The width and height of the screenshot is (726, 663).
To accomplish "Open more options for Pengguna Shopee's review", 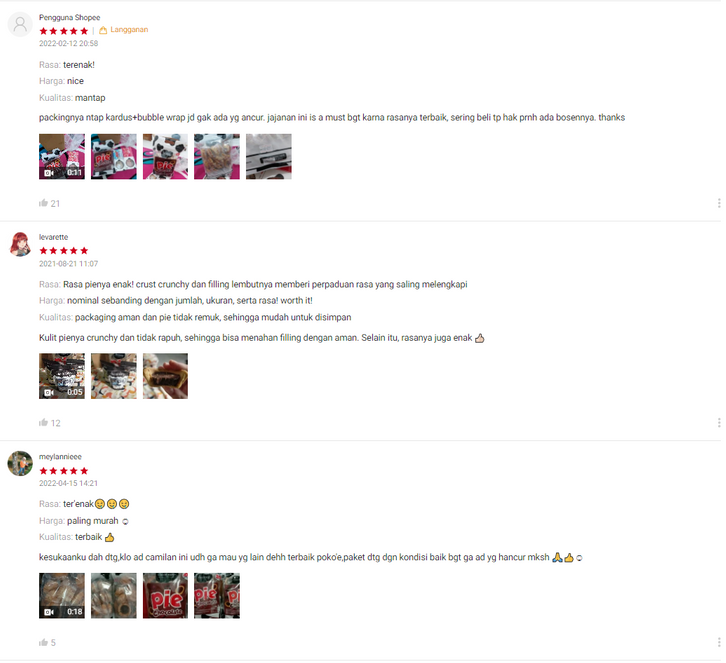I will (719, 203).
